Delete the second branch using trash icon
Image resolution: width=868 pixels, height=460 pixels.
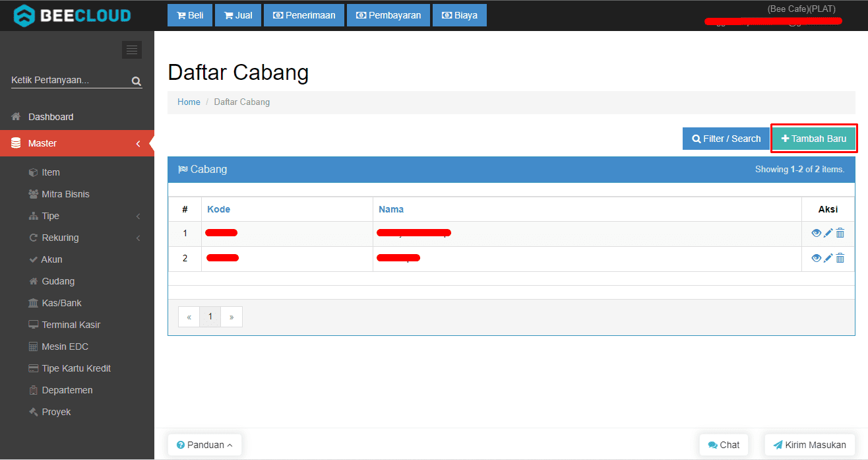pos(840,258)
